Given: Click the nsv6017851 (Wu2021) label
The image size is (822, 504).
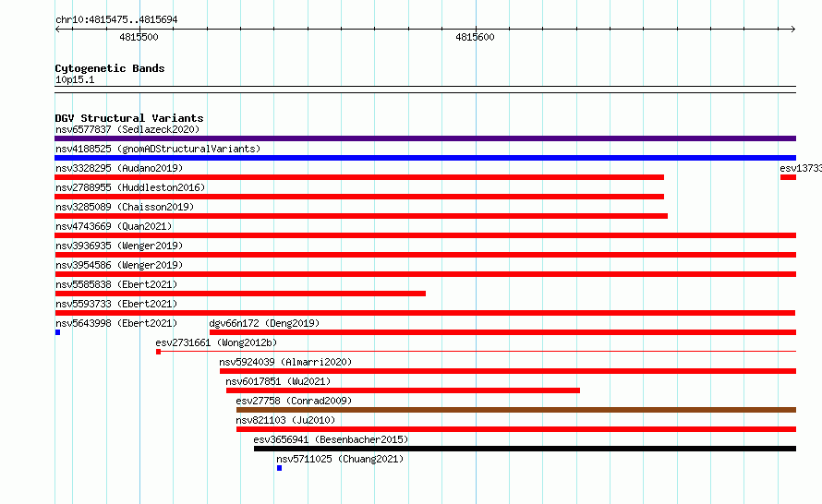Looking at the screenshot, I should point(278,381).
